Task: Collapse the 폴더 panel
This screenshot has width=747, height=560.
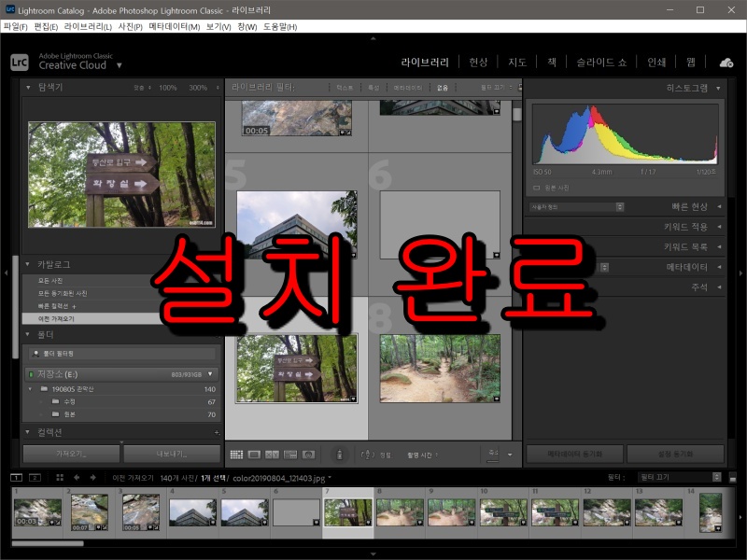Action: pyautogui.click(x=28, y=334)
